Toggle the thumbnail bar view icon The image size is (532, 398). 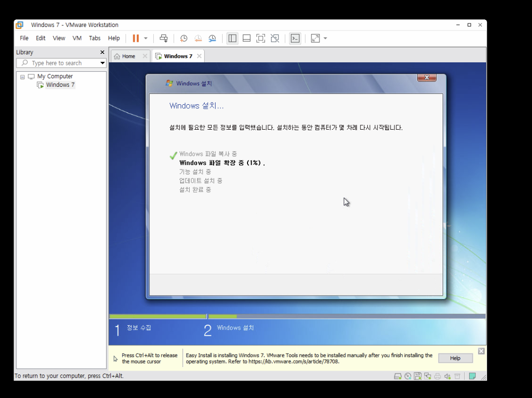(247, 38)
